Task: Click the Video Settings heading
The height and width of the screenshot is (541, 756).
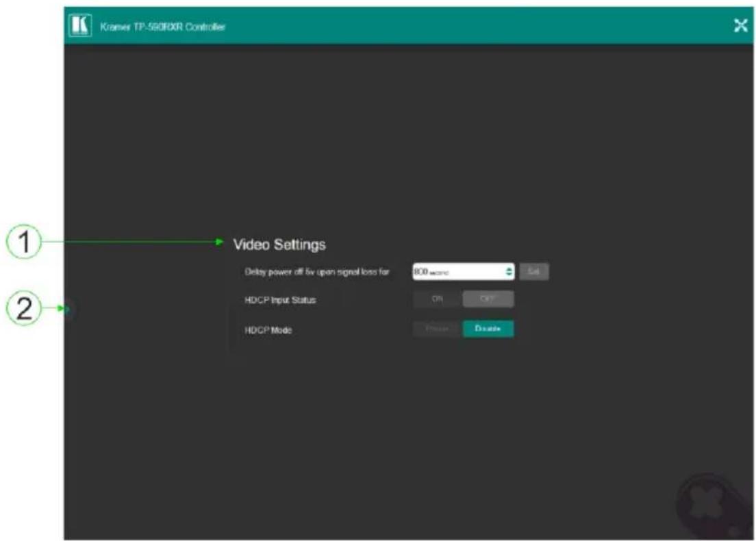Action: coord(279,245)
